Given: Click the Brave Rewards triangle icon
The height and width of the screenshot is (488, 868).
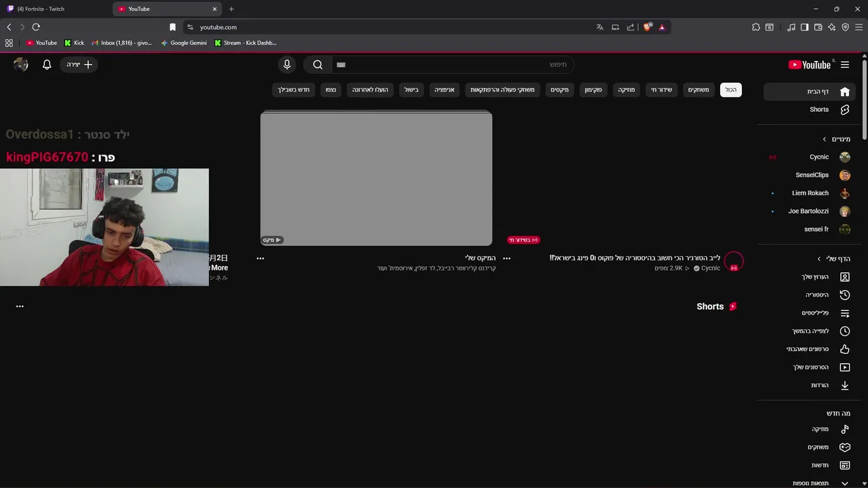Looking at the screenshot, I should [x=662, y=27].
